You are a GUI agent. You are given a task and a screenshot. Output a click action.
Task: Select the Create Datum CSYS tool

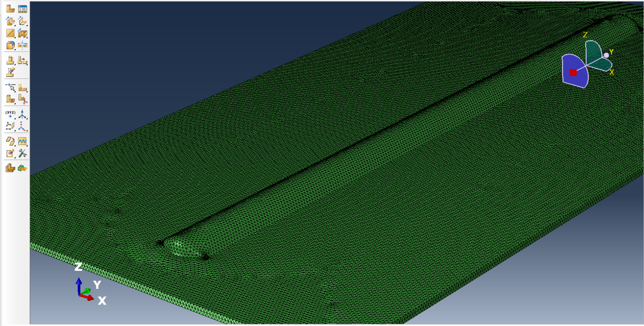coord(23,126)
